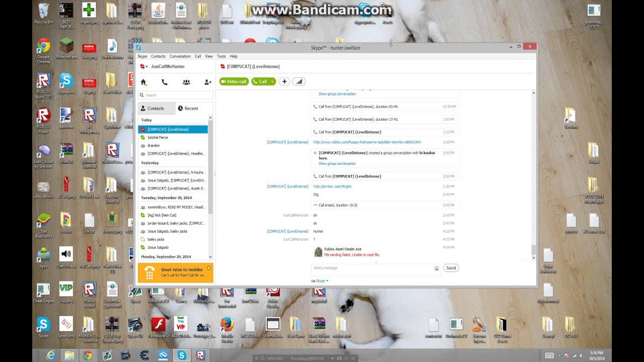Select ROBLOX Studio 2013 desktop icon

click(43, 86)
